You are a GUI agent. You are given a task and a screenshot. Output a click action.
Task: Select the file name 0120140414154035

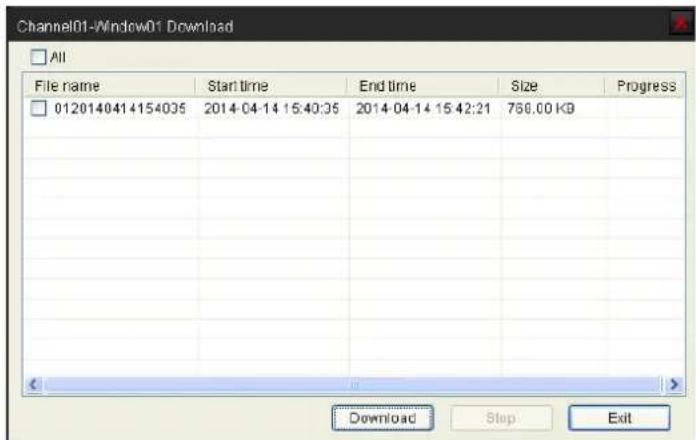[x=120, y=108]
